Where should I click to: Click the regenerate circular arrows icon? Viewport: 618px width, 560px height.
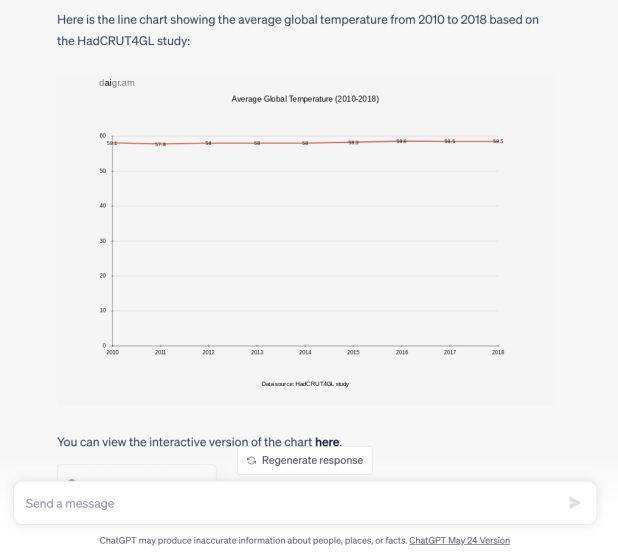point(251,460)
